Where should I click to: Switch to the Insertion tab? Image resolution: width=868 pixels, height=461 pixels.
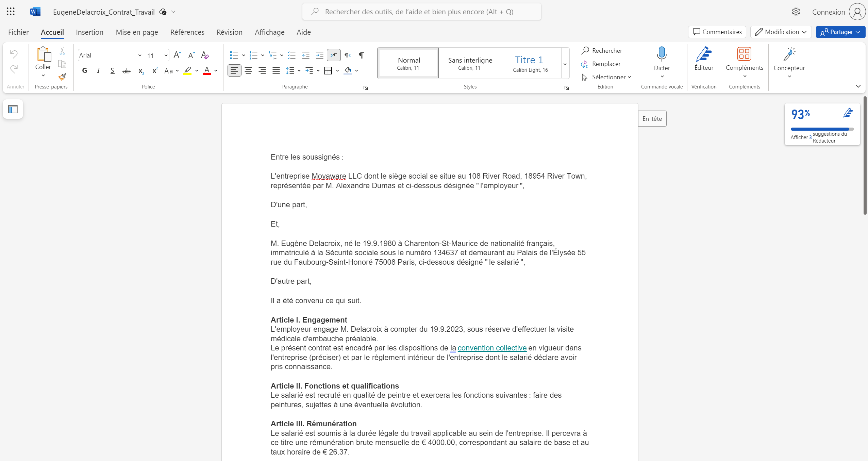(89, 32)
